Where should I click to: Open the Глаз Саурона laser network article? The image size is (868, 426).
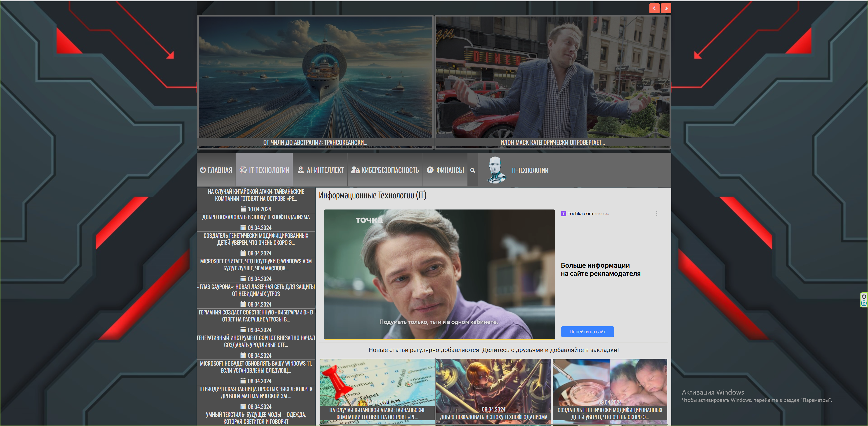256,290
